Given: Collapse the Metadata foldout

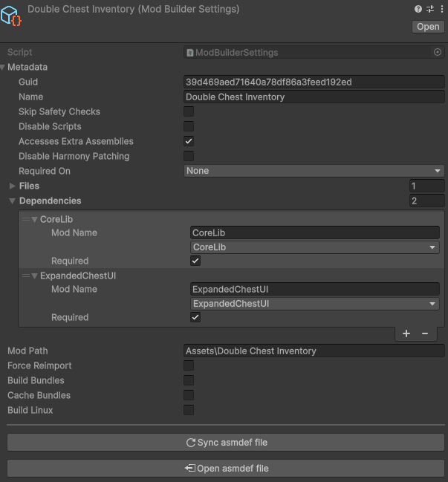Looking at the screenshot, I should (3, 67).
